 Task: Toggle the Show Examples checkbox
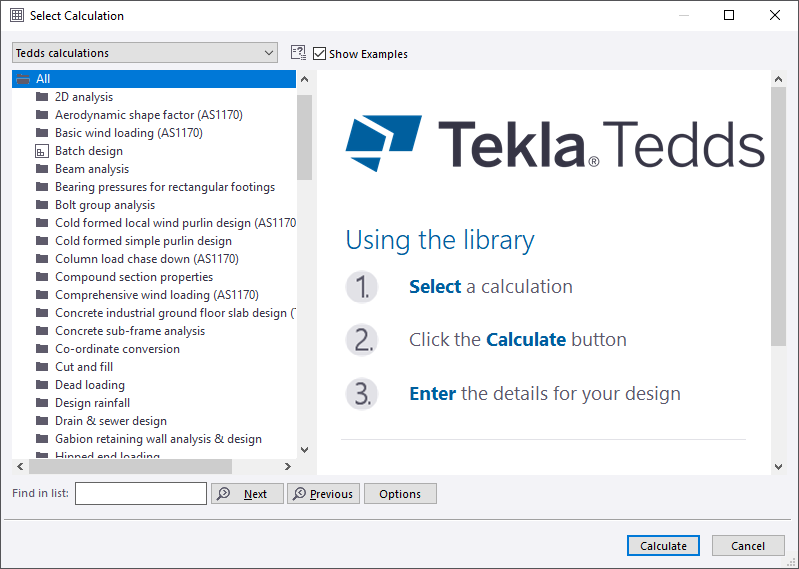(x=319, y=53)
